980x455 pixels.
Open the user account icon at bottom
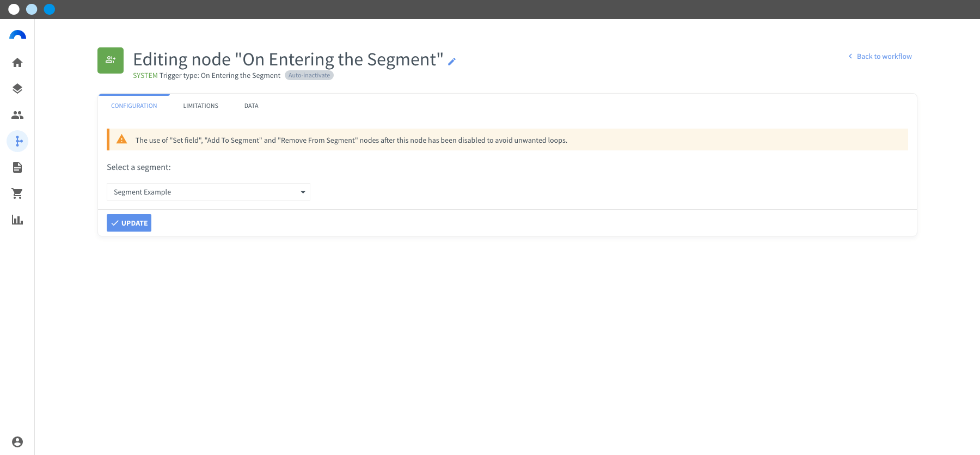point(17,442)
